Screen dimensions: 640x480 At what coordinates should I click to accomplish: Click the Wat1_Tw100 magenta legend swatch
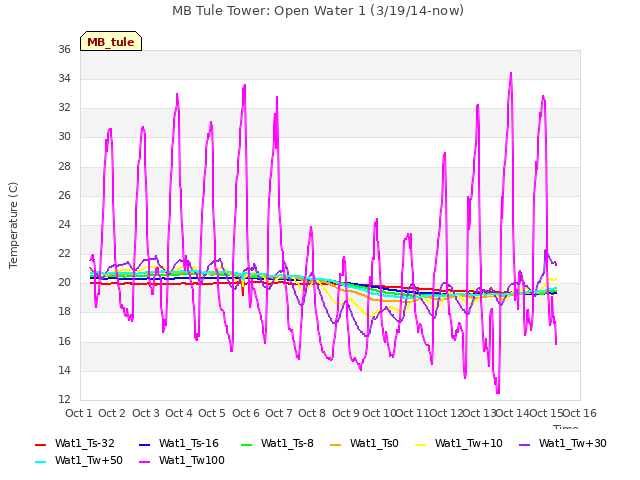(144, 462)
